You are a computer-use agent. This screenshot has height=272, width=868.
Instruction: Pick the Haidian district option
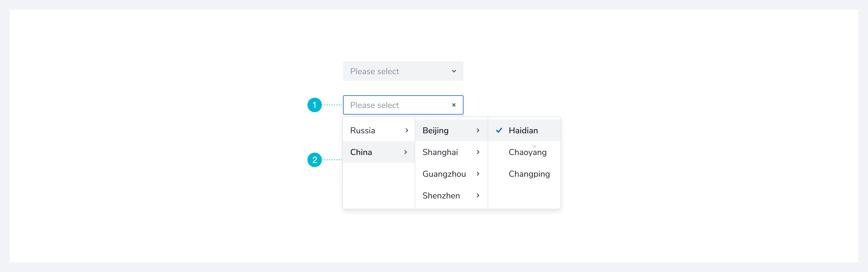tap(523, 131)
